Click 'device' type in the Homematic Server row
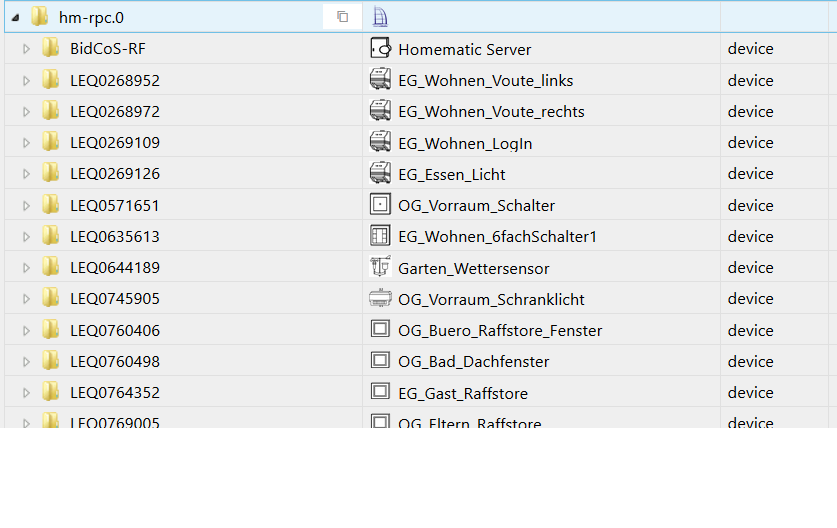 pyautogui.click(x=751, y=49)
